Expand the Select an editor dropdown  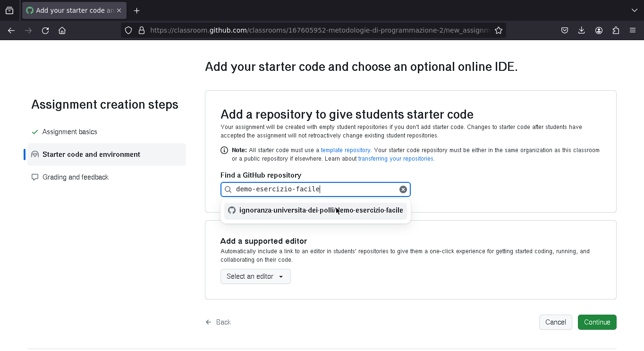click(255, 276)
